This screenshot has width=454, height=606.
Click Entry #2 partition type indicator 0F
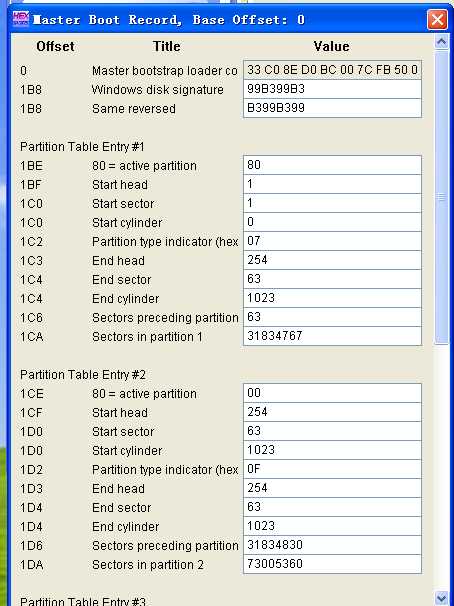pyautogui.click(x=332, y=469)
